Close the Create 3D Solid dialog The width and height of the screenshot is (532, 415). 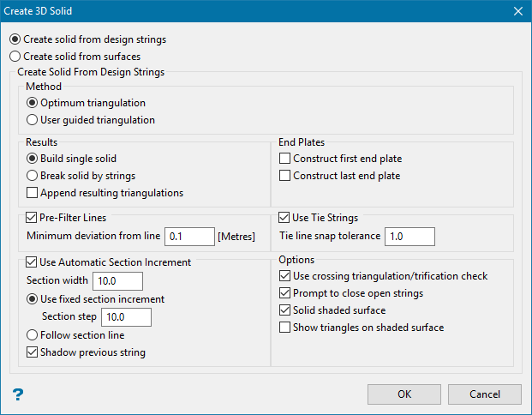click(x=517, y=11)
